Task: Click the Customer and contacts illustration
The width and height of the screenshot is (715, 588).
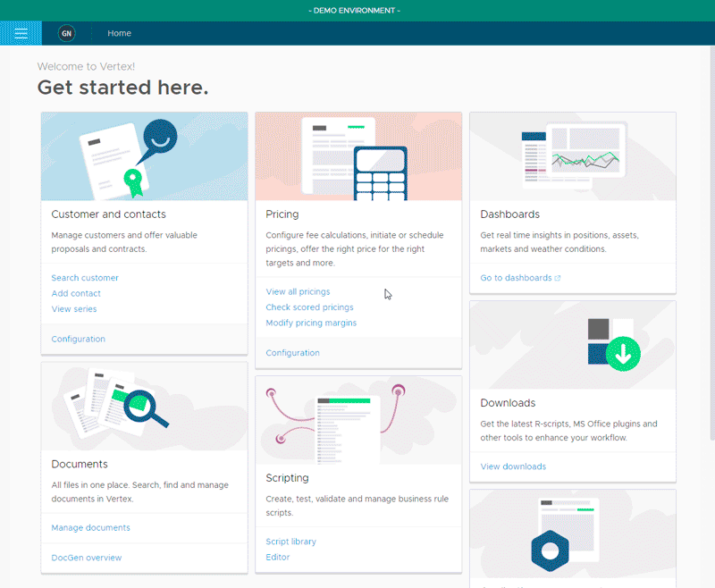Action: [x=145, y=156]
